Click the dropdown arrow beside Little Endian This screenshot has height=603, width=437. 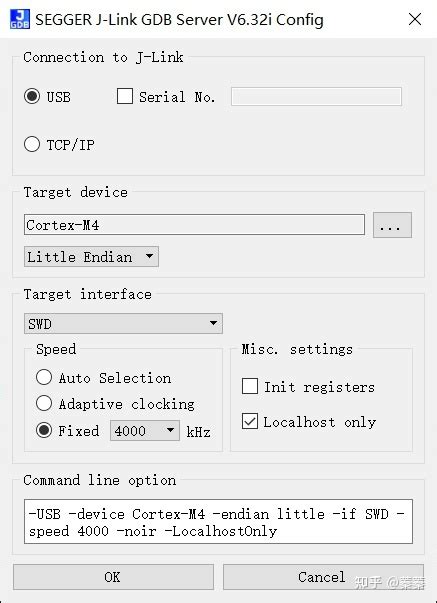150,256
